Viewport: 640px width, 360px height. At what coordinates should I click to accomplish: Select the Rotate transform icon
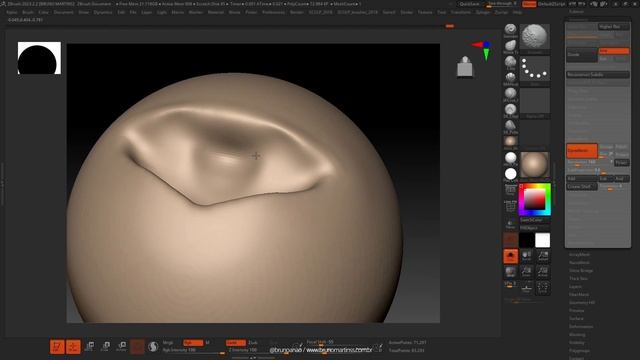pyautogui.click(x=121, y=347)
